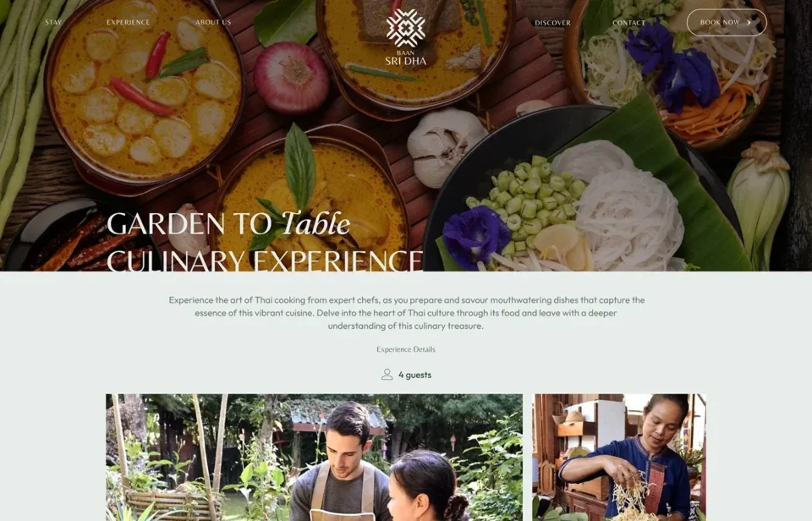Go to About Us page

click(x=213, y=22)
